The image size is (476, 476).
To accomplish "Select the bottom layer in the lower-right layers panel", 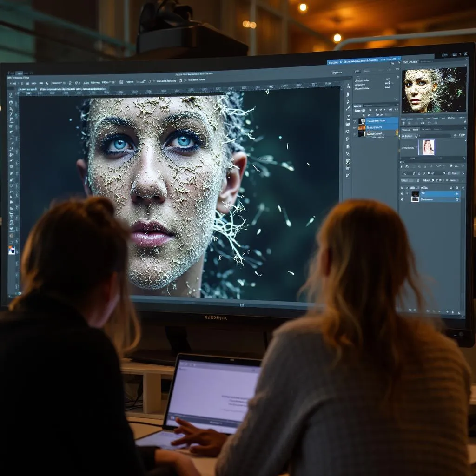I will pos(435,199).
